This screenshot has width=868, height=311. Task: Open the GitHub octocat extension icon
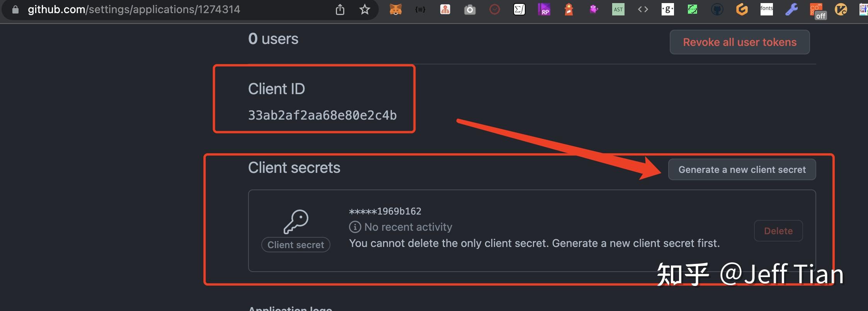tap(717, 9)
